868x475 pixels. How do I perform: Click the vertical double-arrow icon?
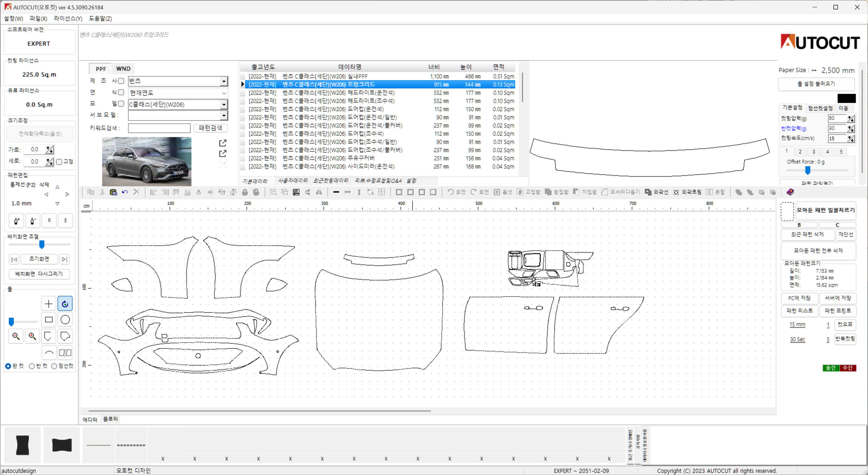pos(359,192)
